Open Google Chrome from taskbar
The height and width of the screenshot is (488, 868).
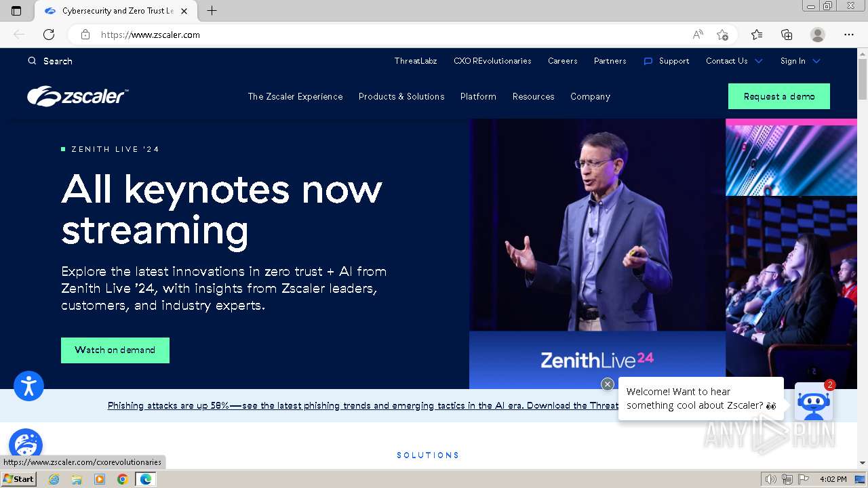tap(122, 479)
